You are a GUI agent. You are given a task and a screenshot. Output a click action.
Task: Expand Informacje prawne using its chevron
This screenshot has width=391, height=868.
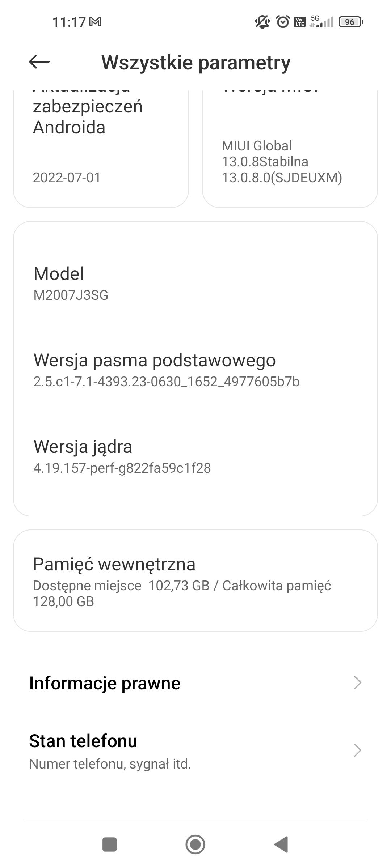click(x=357, y=683)
